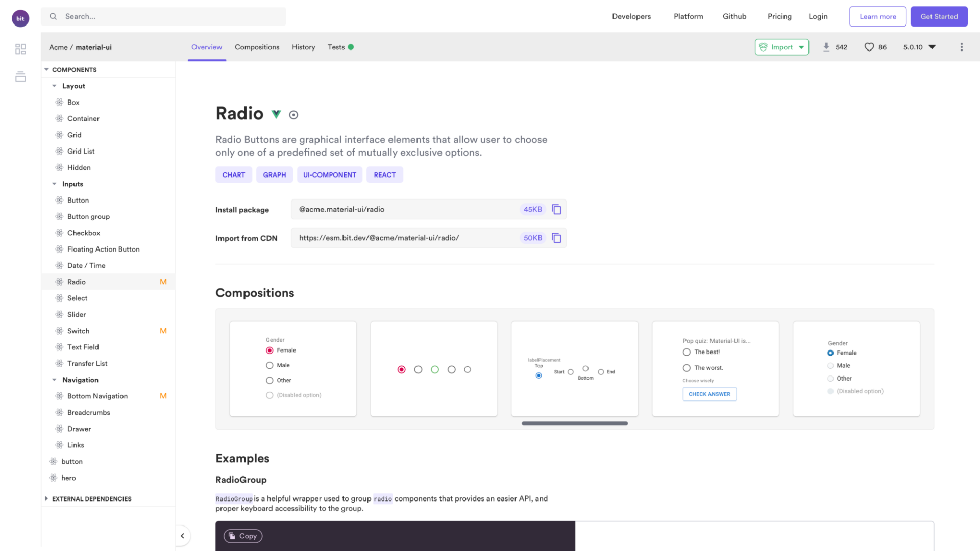Switch to the History tab
The image size is (980, 551).
[304, 46]
